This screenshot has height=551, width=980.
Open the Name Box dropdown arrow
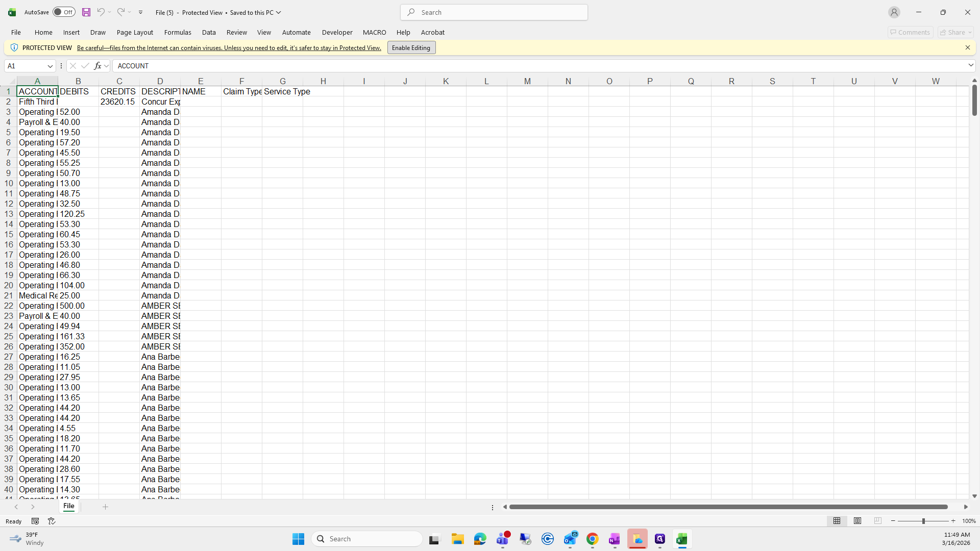point(50,66)
